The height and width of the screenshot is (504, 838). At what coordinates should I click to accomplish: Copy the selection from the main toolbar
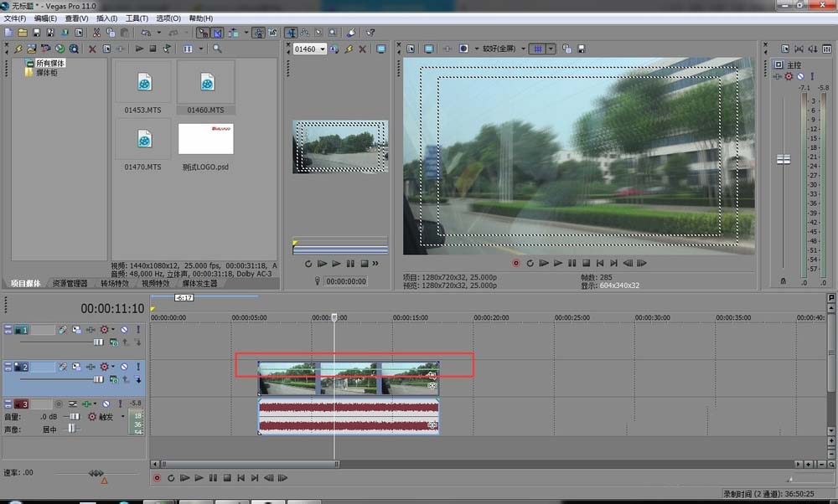pos(111,33)
